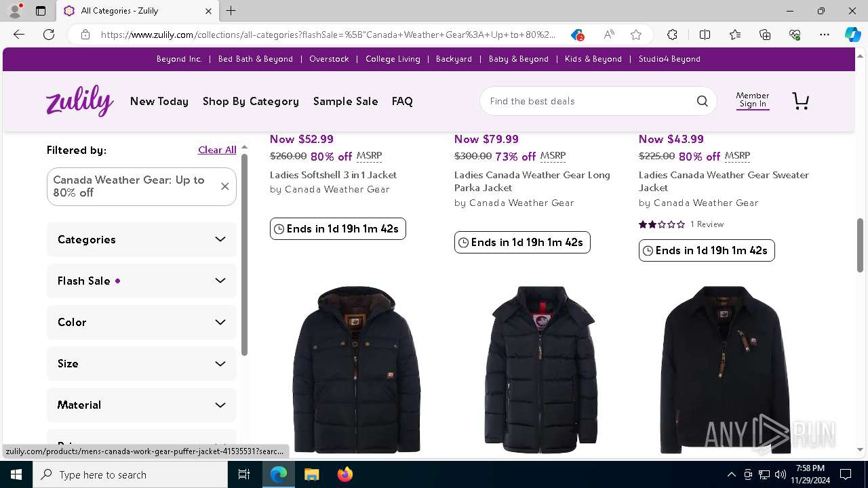Open the Favorites list
868x488 pixels.
click(x=735, y=35)
